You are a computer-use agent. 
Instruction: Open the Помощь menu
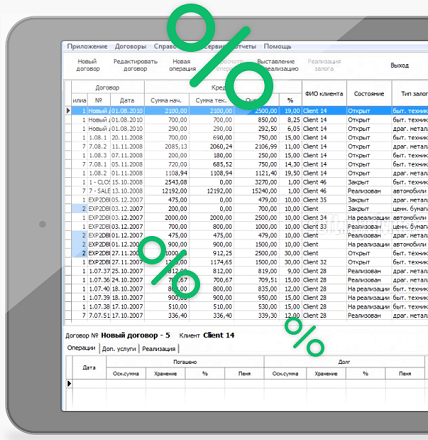tap(277, 46)
